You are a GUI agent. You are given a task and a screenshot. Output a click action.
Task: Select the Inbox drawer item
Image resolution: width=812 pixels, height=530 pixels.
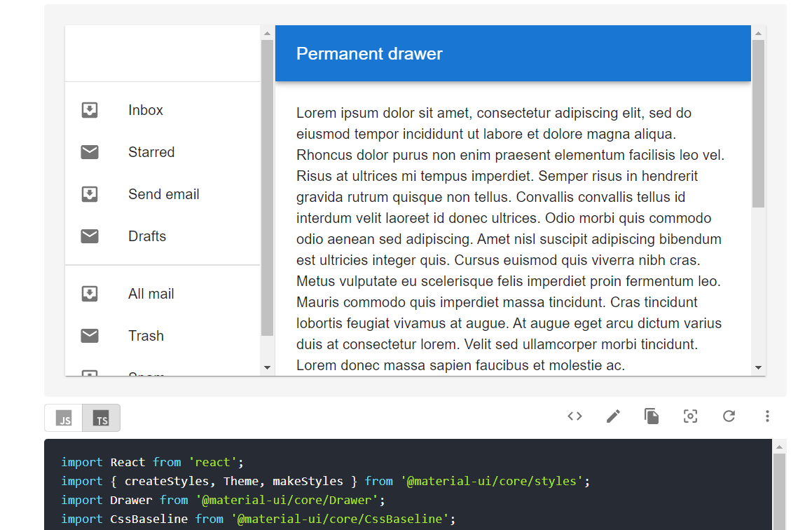pyautogui.click(x=146, y=110)
